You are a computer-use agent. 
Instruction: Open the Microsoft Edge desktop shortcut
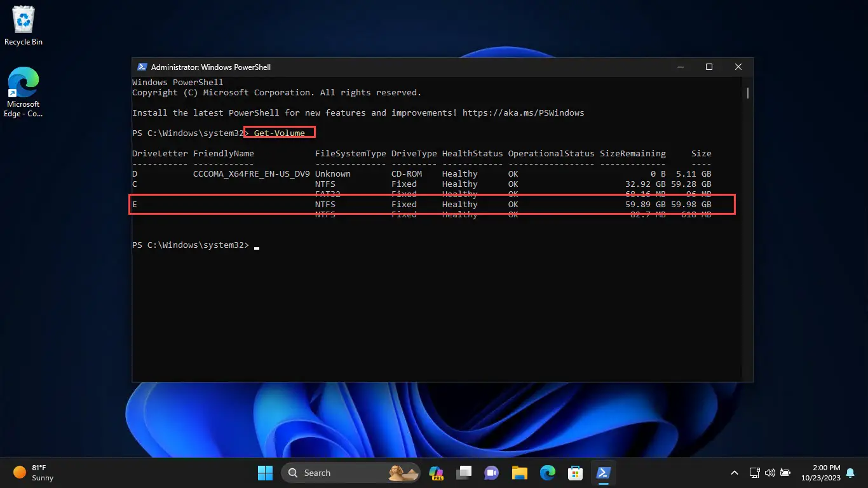click(x=24, y=93)
